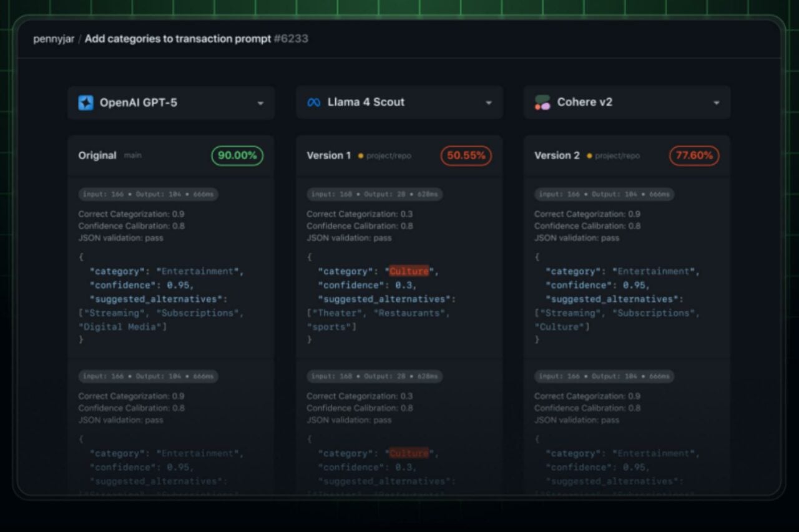
Task: Click the Add categories to transaction prompt title
Action: [x=177, y=39]
